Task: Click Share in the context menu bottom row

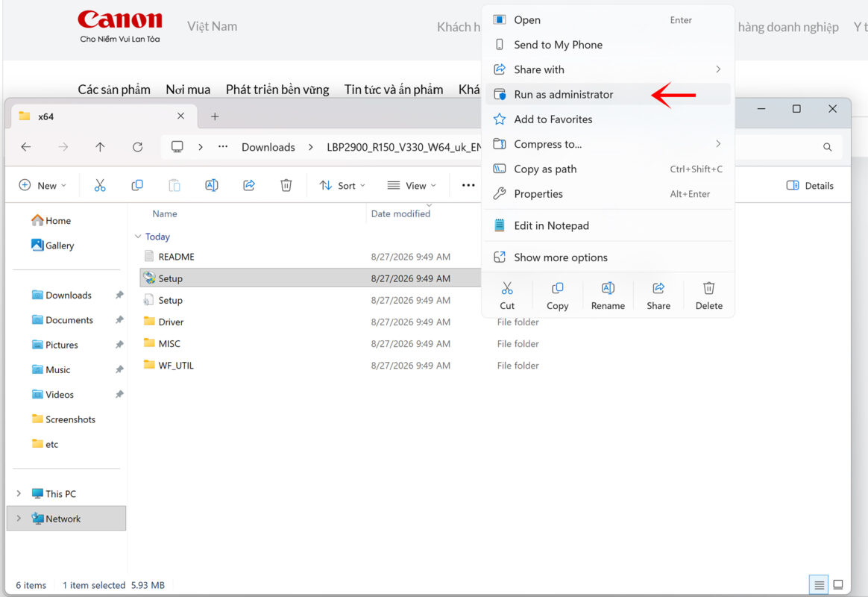Action: click(x=658, y=296)
